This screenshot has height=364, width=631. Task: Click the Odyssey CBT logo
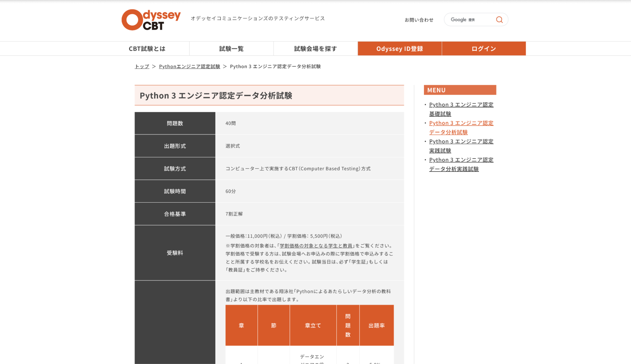click(x=151, y=20)
